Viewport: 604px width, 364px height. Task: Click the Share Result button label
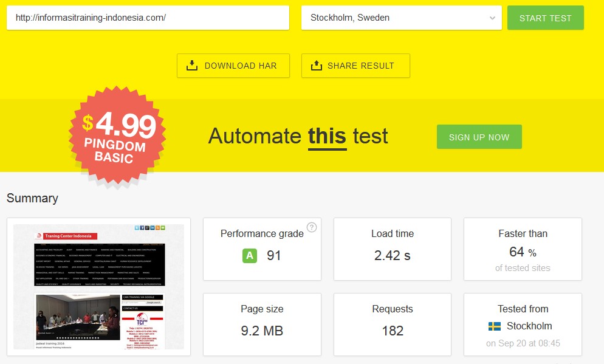361,66
